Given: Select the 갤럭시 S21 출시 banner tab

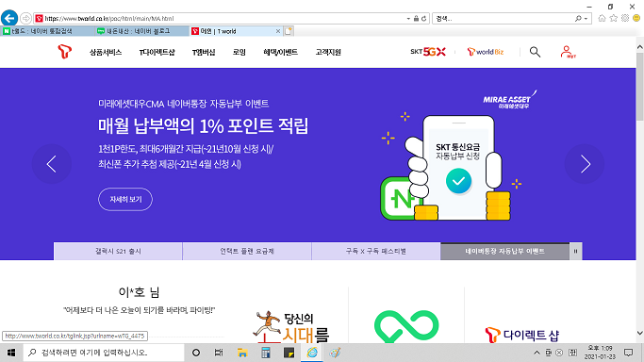Looking at the screenshot, I should click(118, 251).
